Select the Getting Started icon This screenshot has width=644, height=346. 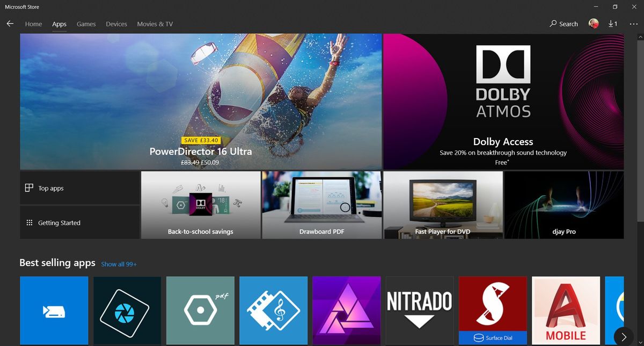click(x=30, y=222)
